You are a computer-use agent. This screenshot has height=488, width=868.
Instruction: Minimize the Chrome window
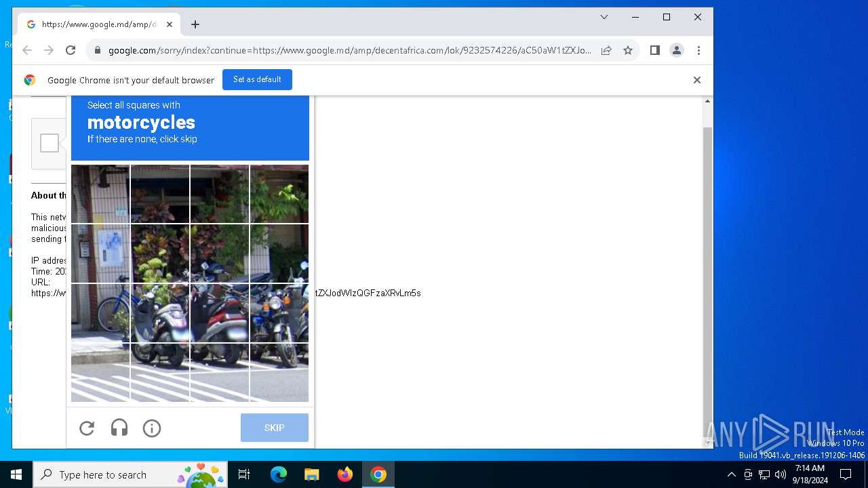pos(635,17)
